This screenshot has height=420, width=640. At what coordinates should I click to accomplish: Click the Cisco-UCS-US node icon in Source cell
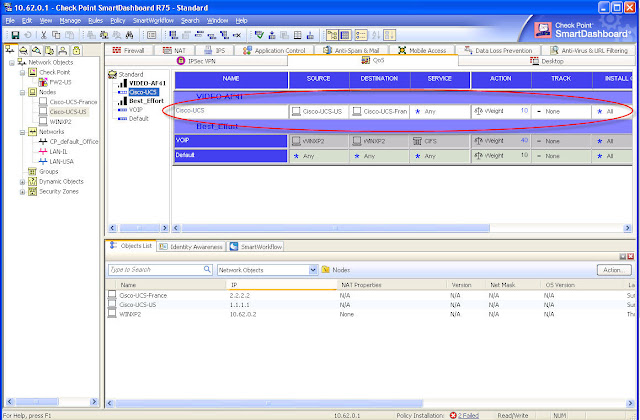[x=296, y=111]
